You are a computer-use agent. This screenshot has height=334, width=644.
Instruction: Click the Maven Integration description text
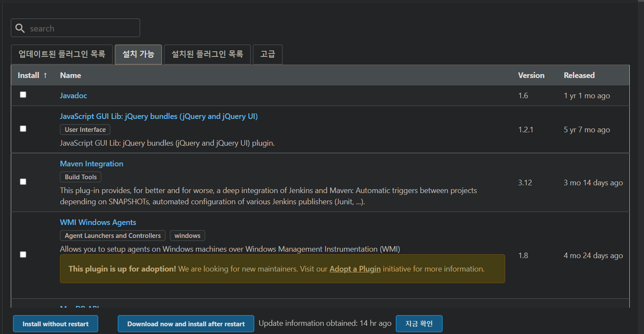click(x=268, y=196)
